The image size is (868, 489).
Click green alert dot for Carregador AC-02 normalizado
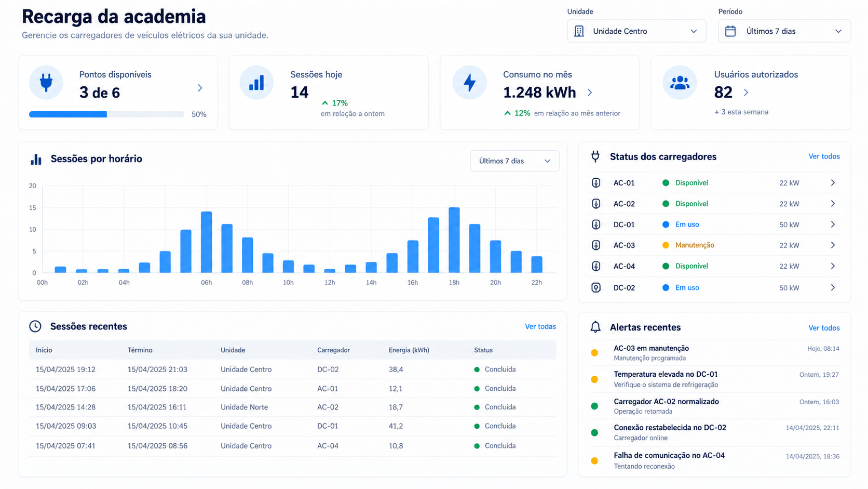[595, 406]
